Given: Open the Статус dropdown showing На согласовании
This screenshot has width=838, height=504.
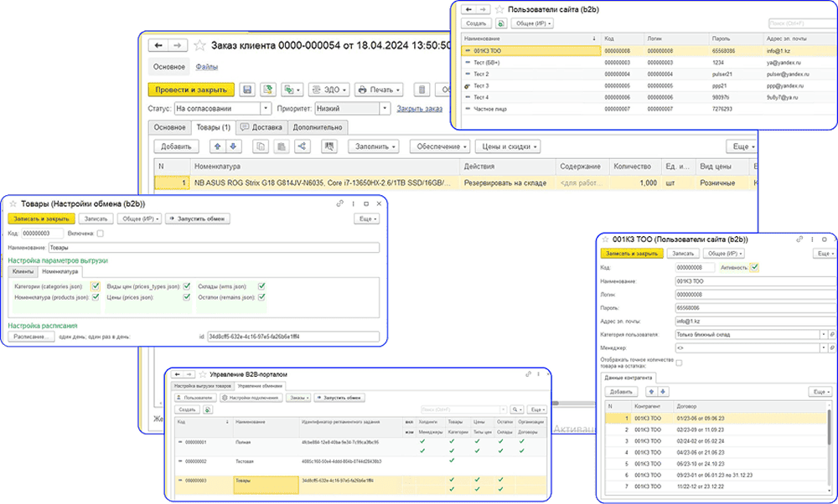Looking at the screenshot, I should click(x=266, y=108).
